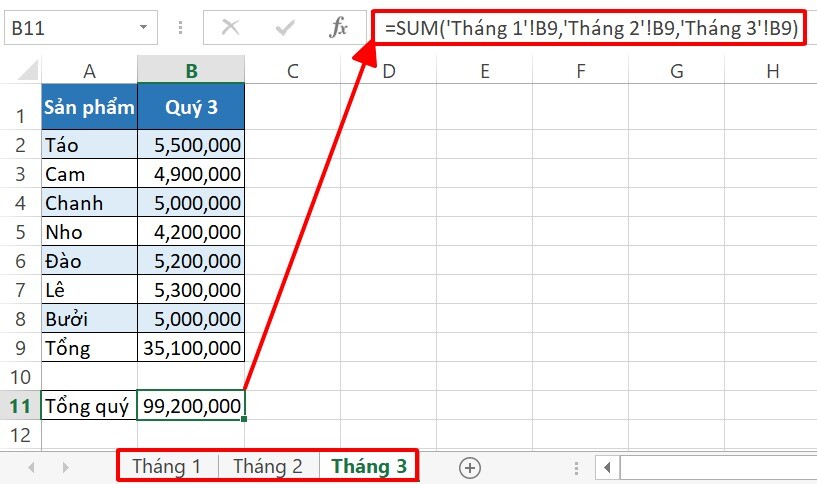Click the 'Cam' cell

tap(90, 173)
